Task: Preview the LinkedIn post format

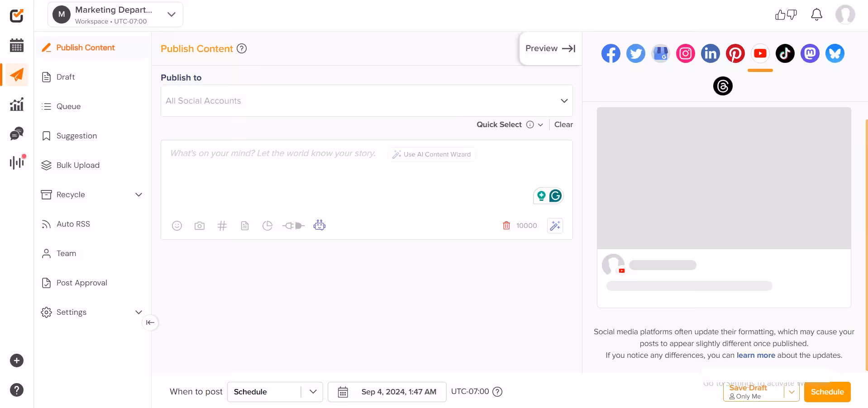Action: coord(711,53)
